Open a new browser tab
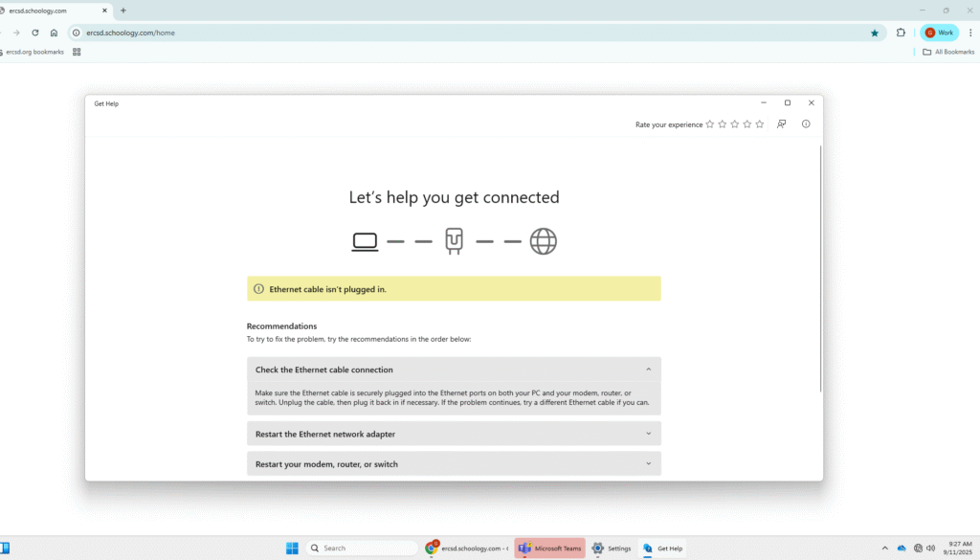980x560 pixels. pyautogui.click(x=123, y=11)
